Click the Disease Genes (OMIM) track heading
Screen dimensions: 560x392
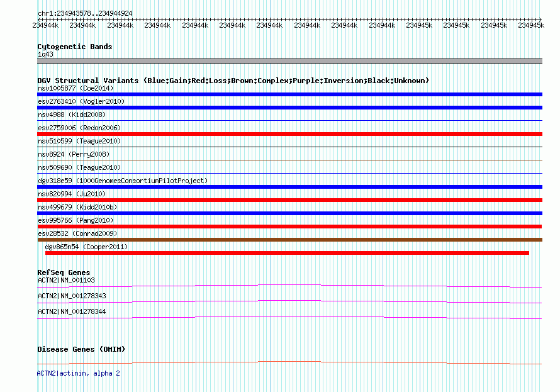(x=81, y=349)
